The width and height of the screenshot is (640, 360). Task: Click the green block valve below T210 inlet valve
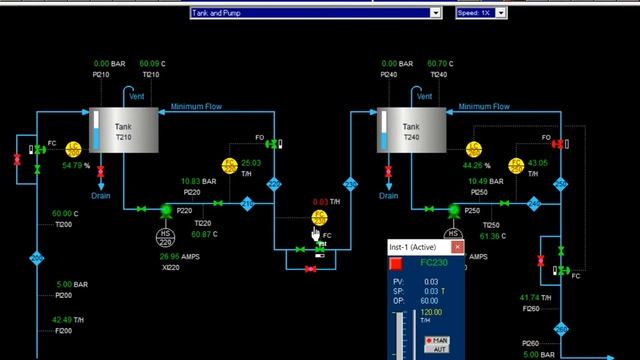click(37, 169)
